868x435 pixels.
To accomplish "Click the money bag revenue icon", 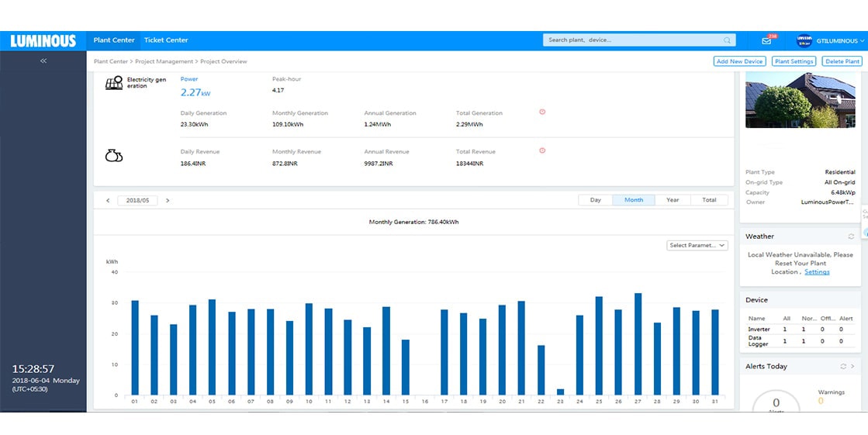I will tap(114, 156).
